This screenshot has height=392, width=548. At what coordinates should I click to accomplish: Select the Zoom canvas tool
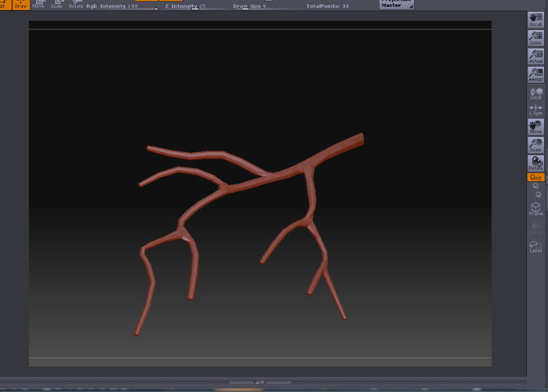pos(535,38)
